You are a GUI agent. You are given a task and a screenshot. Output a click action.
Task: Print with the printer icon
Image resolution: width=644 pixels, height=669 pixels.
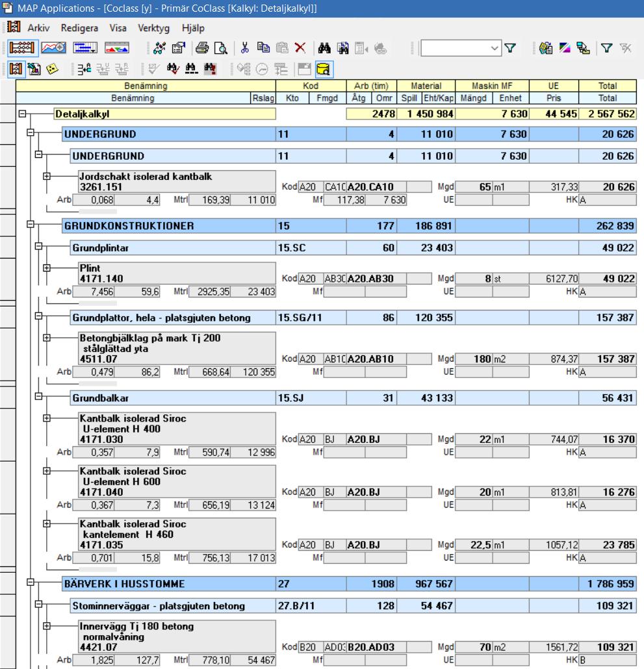(x=202, y=48)
